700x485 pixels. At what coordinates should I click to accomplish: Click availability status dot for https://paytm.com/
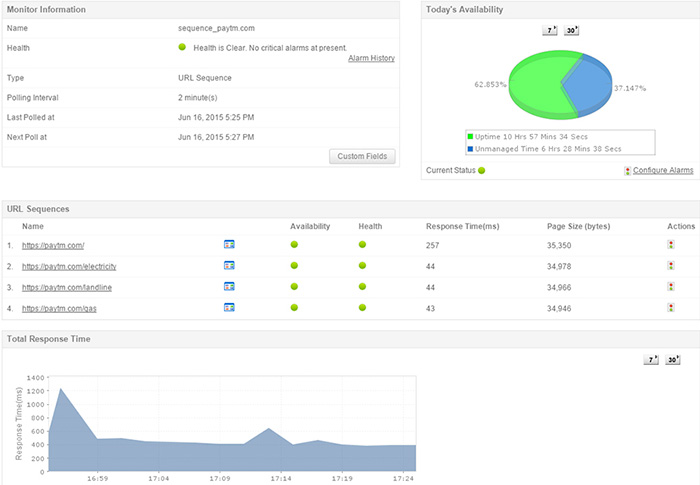(294, 244)
